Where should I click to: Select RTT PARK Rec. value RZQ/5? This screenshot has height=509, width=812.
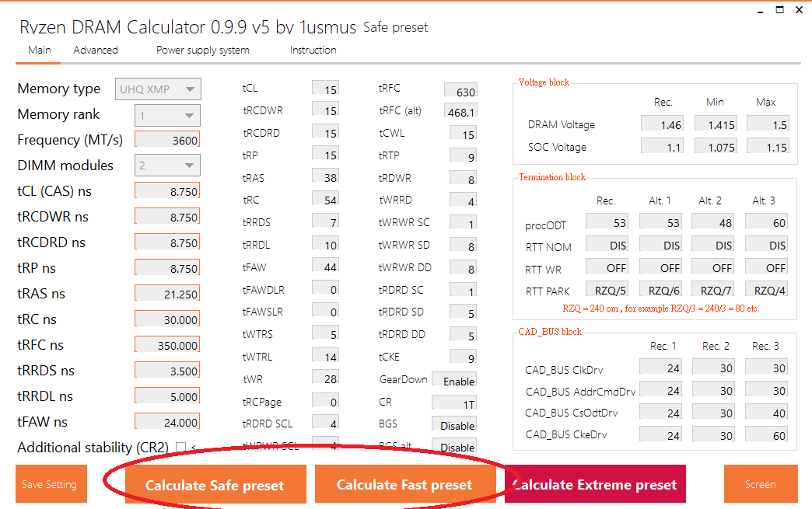pyautogui.click(x=607, y=290)
